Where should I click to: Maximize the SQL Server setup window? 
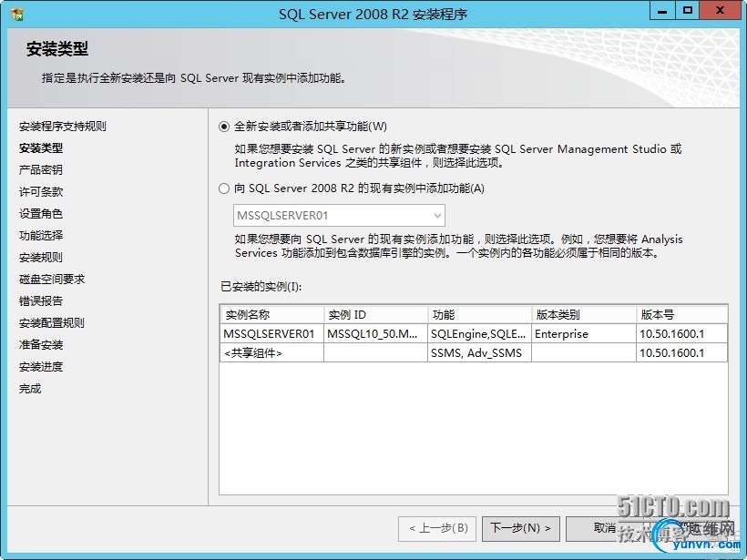tap(687, 12)
